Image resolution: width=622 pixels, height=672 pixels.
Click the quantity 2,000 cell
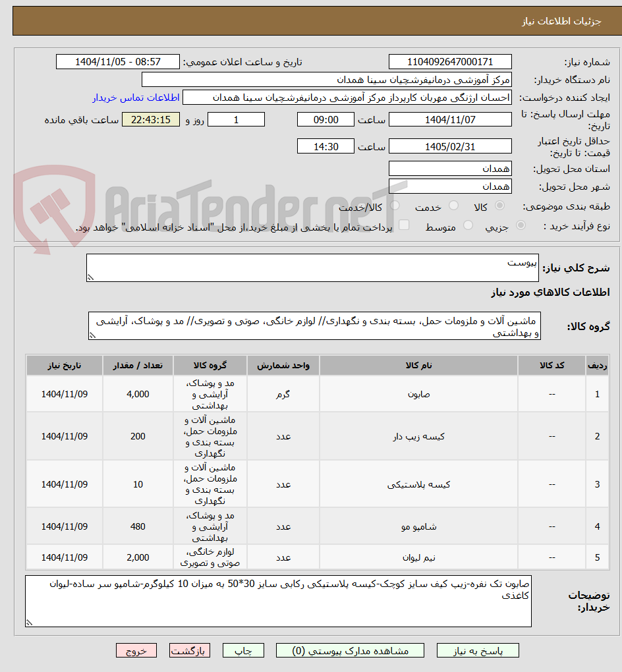[x=138, y=557]
